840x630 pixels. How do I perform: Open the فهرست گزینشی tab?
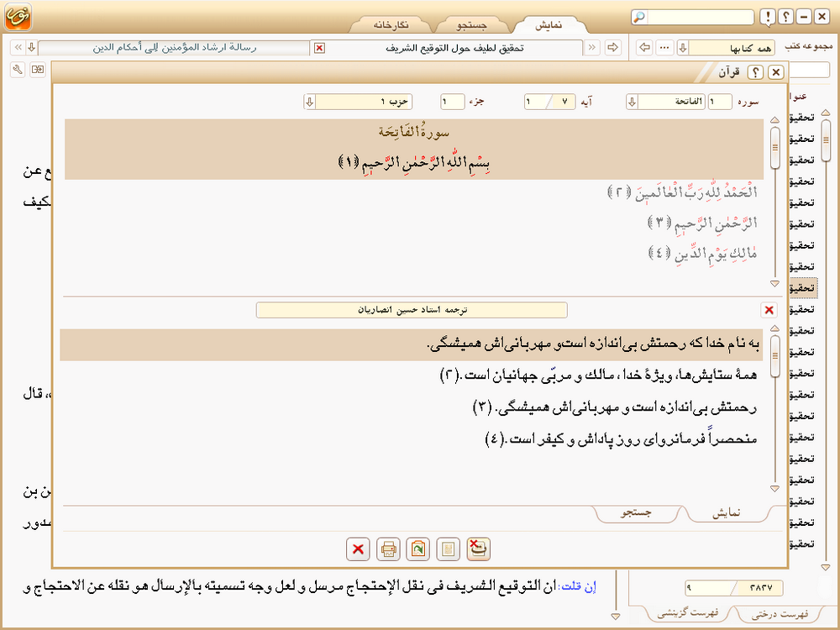click(688, 613)
